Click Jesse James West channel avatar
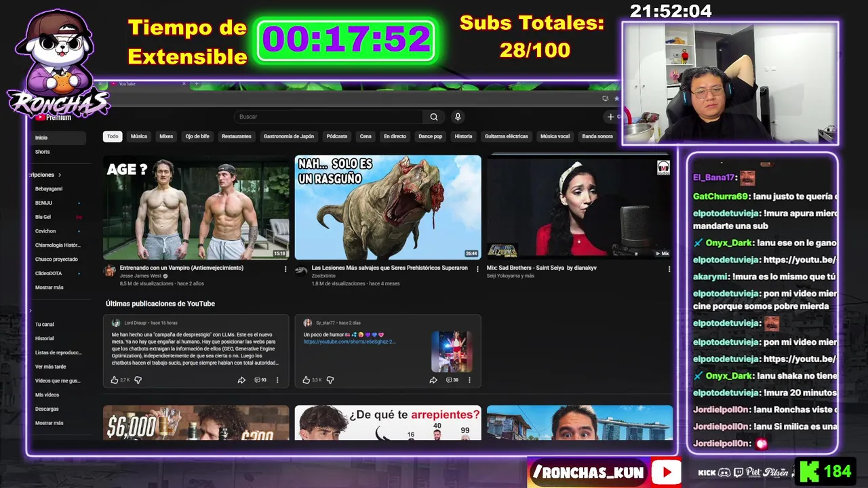The width and height of the screenshot is (868, 488). (110, 270)
